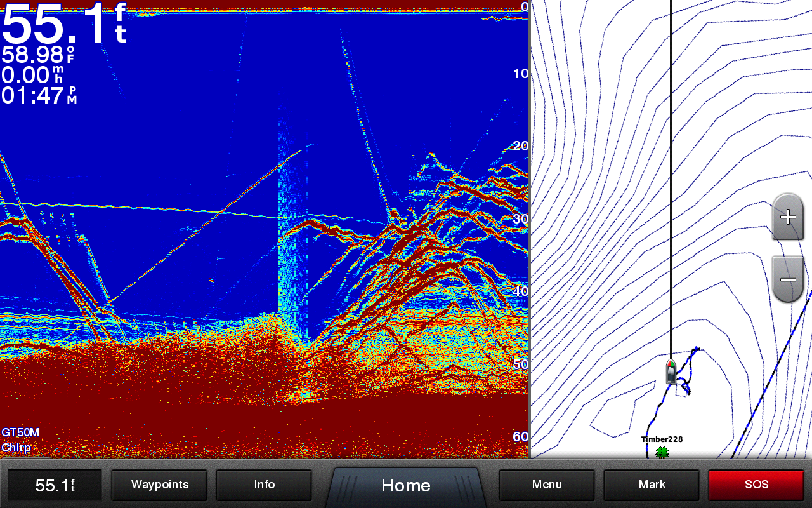
Task: Tap the black track line on the chart
Action: [671, 190]
